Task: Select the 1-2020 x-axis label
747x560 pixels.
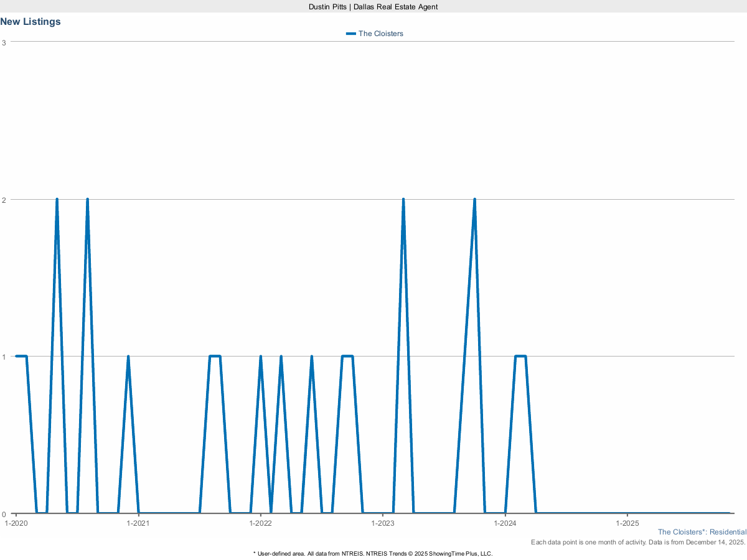Action: [x=16, y=523]
